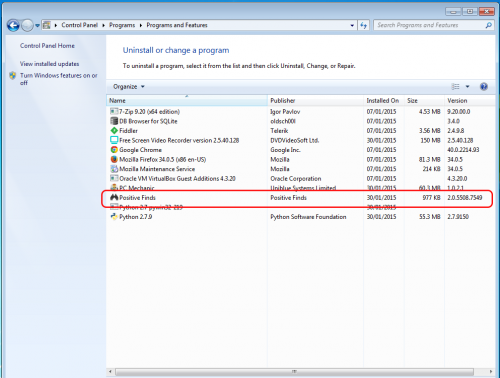Select Programs in the breadcrumb path
The width and height of the screenshot is (500, 378).
(x=122, y=25)
